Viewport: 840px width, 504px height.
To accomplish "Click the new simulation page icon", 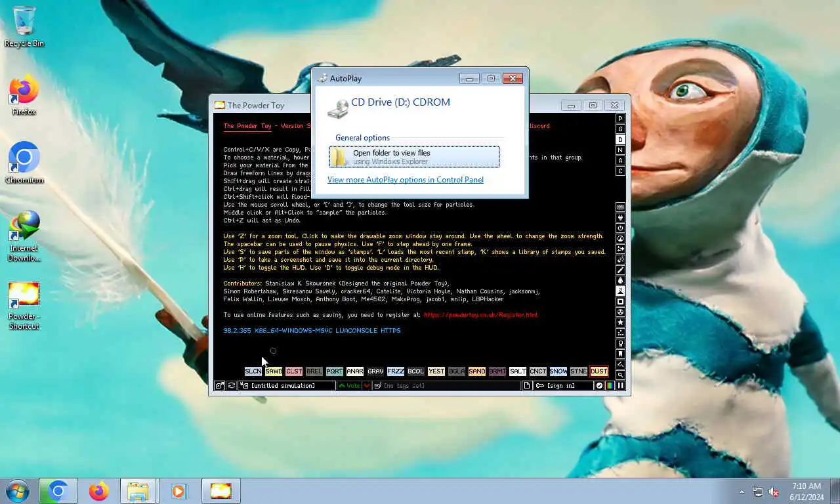I will click(526, 386).
